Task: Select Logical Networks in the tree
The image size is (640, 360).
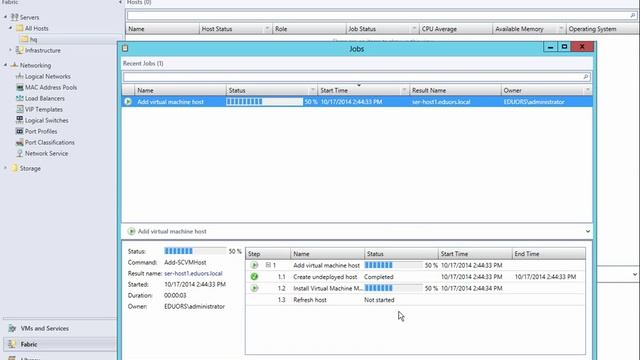Action: click(48, 76)
